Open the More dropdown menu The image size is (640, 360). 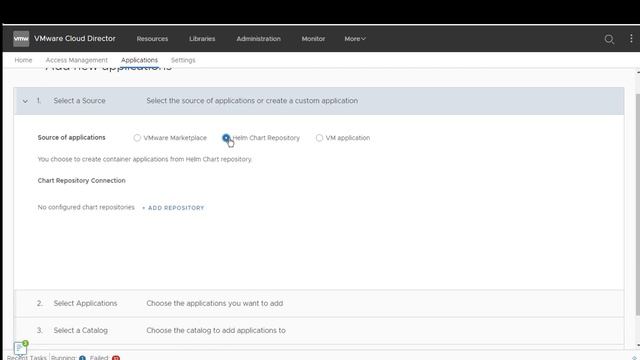(355, 39)
